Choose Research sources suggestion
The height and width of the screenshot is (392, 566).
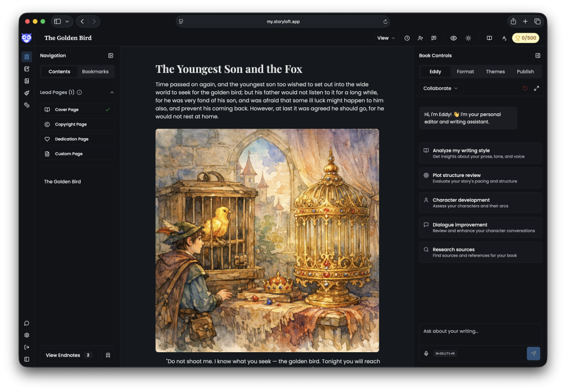(480, 252)
